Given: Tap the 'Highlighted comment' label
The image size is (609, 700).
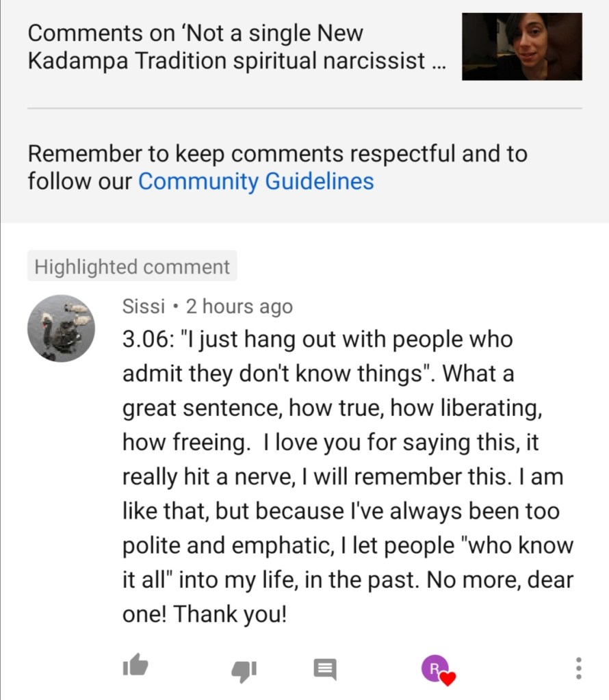Looking at the screenshot, I should pos(132,266).
